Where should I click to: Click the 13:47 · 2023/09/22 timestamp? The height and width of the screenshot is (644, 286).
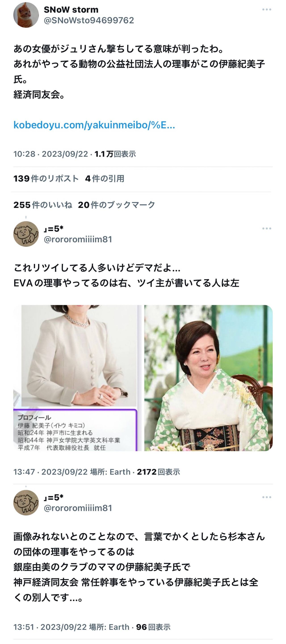tap(50, 472)
